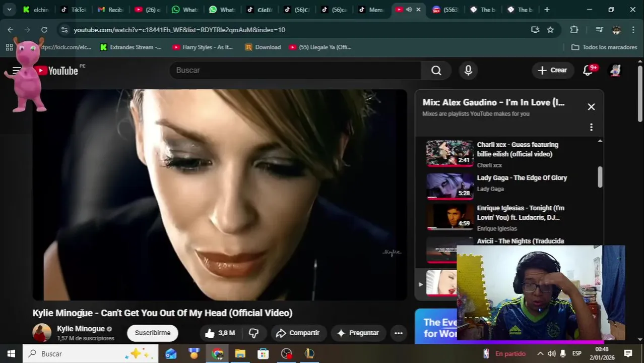Open the Harry Styles - As It bookmark
Viewport: 644px width, 363px height.
pos(203,47)
